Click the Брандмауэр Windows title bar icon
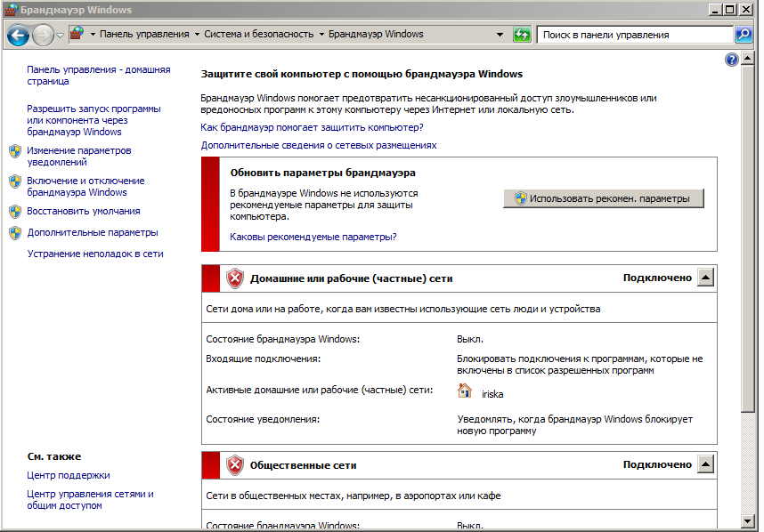 point(12,10)
